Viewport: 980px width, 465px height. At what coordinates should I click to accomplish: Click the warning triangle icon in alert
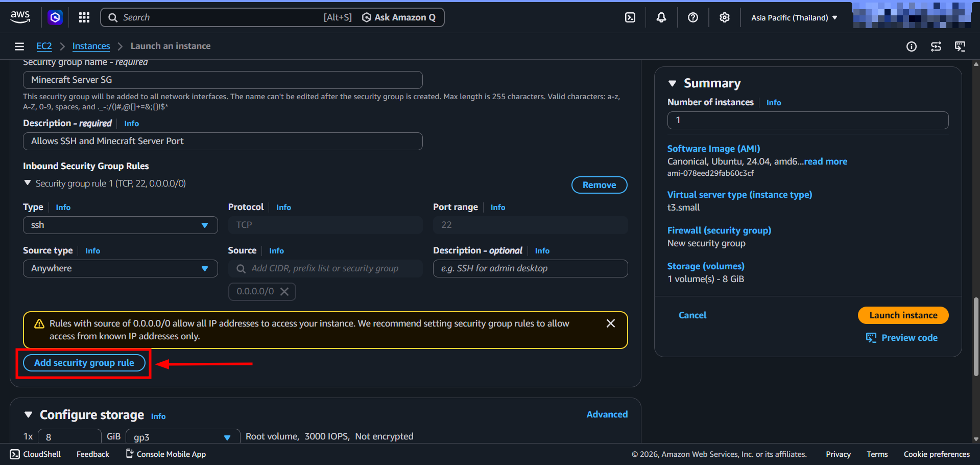pyautogui.click(x=39, y=324)
